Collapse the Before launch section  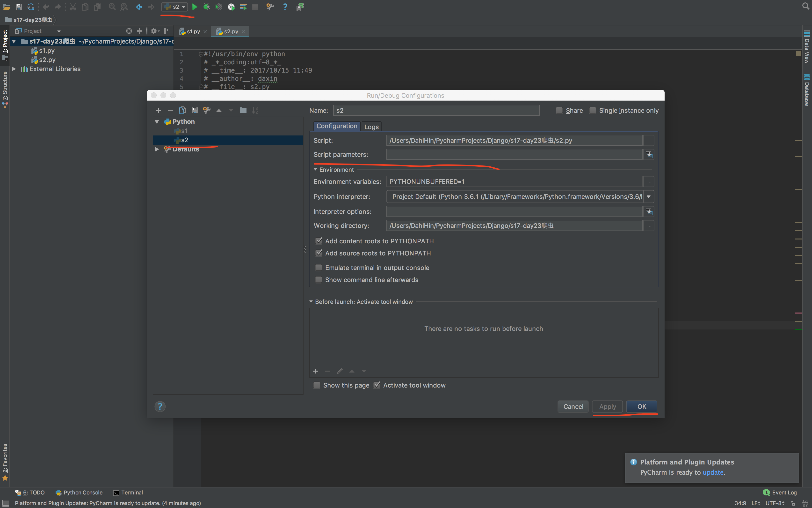tap(311, 302)
